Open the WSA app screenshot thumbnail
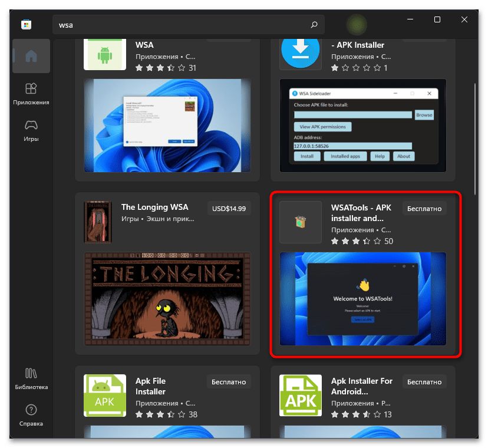488x448 pixels. point(167,126)
